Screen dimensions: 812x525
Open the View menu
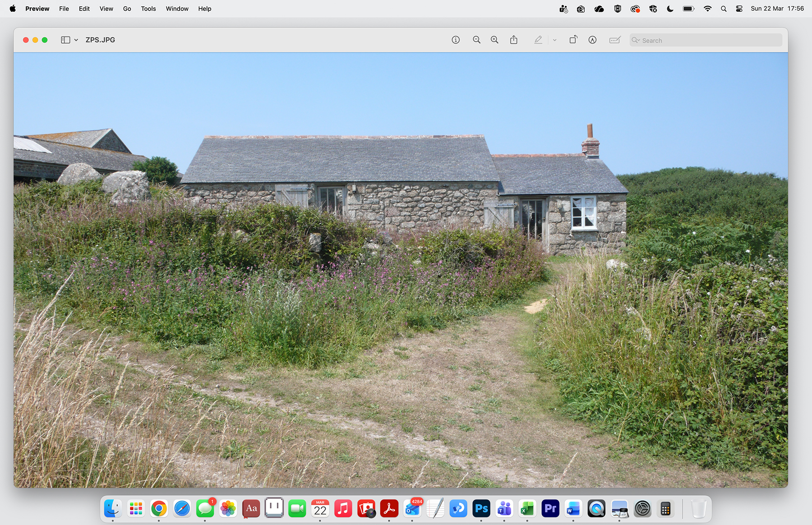click(106, 8)
